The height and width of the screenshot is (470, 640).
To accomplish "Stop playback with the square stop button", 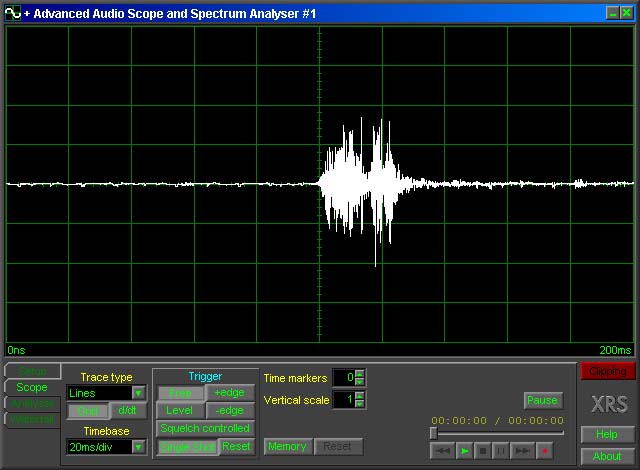I will (483, 451).
